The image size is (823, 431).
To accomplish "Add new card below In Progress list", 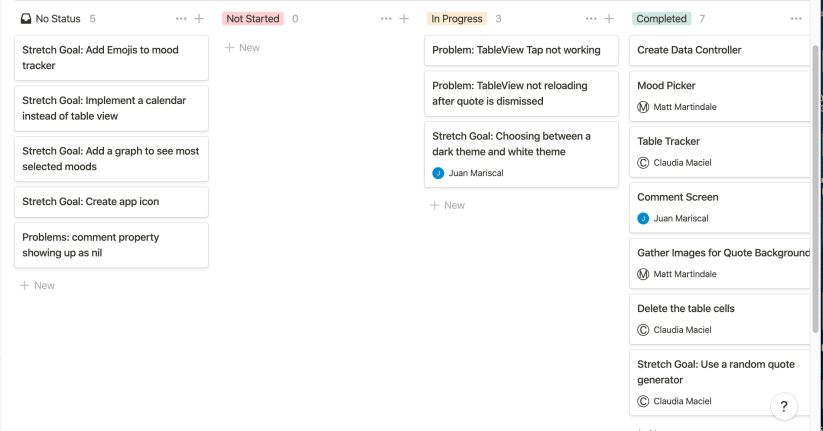I will pyautogui.click(x=447, y=205).
